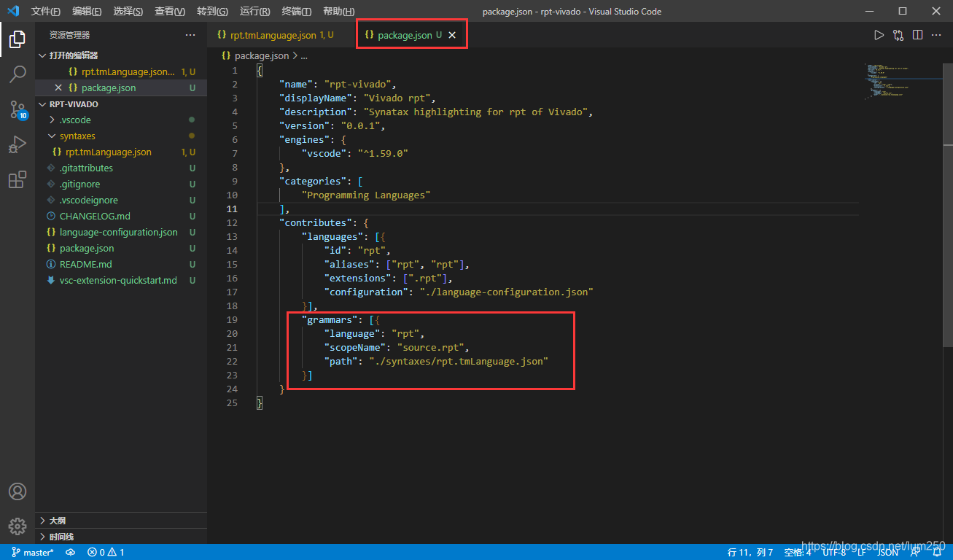Expand the Outline section
Image resolution: width=953 pixels, height=560 pixels.
click(x=42, y=521)
